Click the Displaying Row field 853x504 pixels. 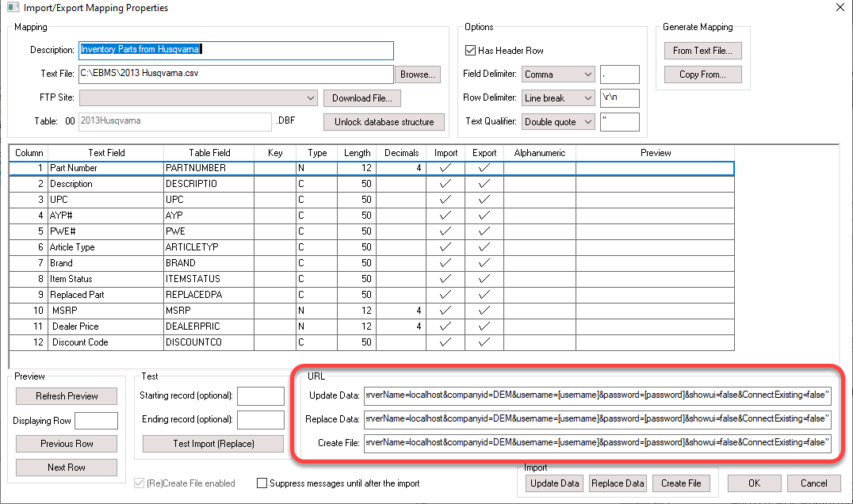click(x=96, y=421)
